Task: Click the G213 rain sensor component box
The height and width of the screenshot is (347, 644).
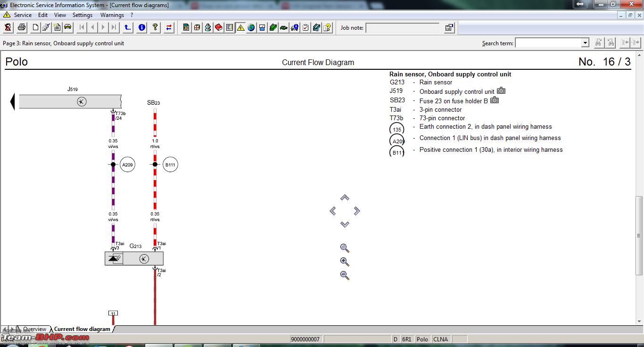Action: [x=134, y=258]
